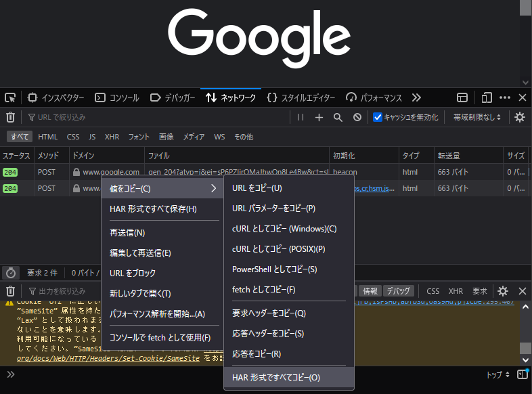Sort by 転送量 column header
Screen dimensions: 532x394
[x=468, y=156]
